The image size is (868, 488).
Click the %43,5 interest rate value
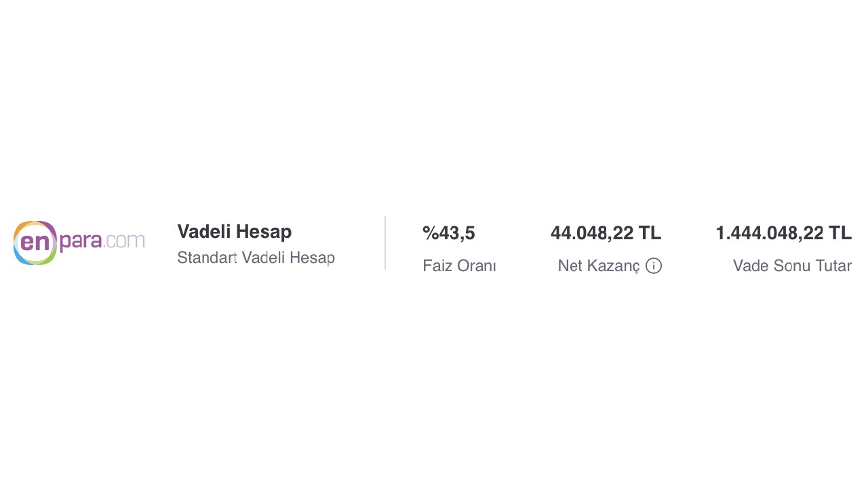448,233
